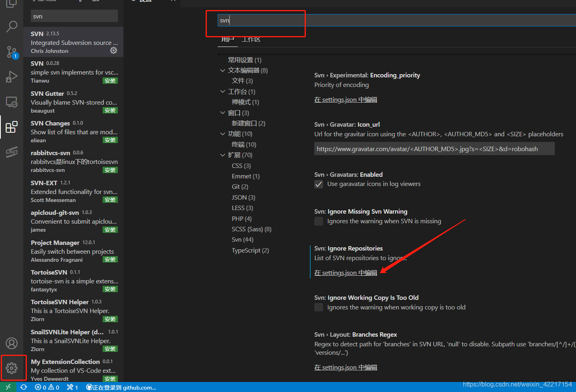Select Emmet (1) in settings tree

(x=246, y=176)
